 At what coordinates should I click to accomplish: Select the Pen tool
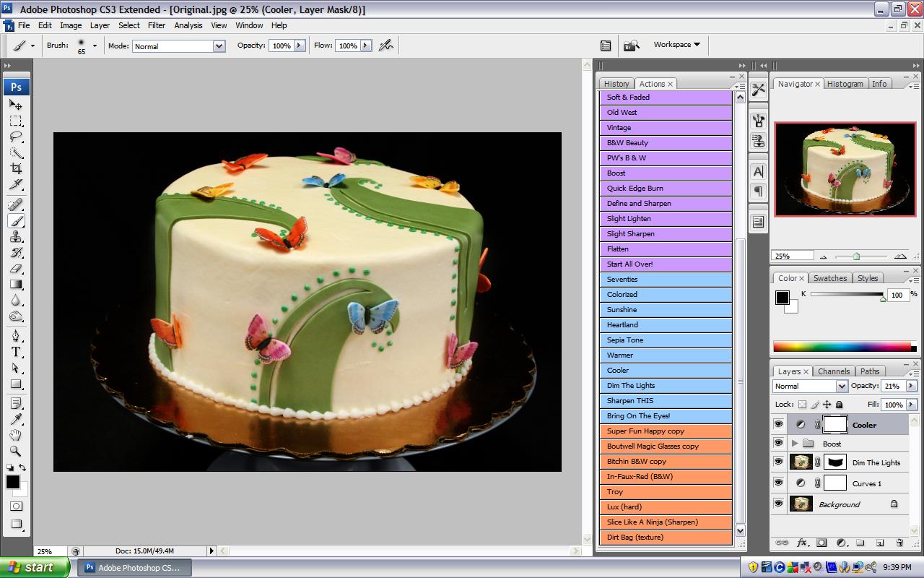16,336
